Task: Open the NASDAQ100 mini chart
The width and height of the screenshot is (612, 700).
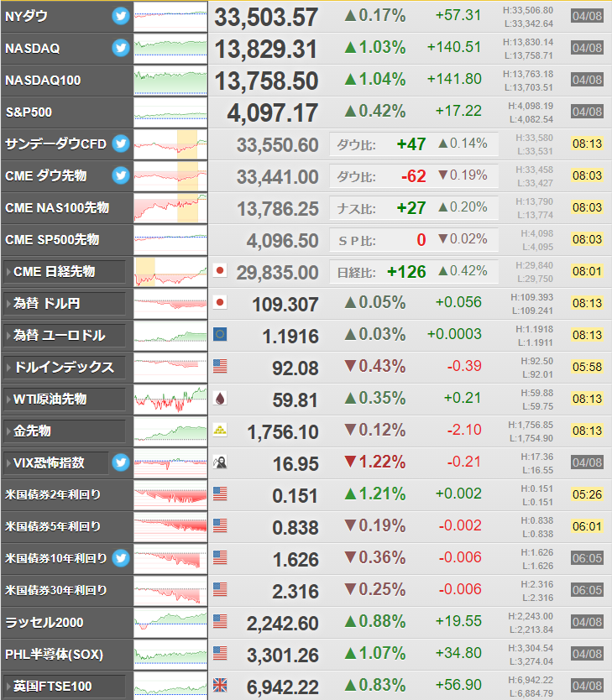Action: pyautogui.click(x=170, y=81)
